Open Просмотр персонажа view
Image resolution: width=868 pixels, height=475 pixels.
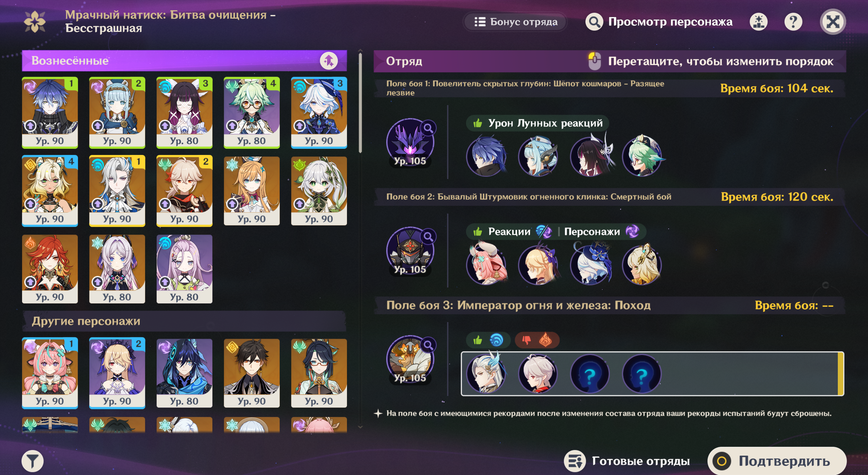tap(659, 22)
